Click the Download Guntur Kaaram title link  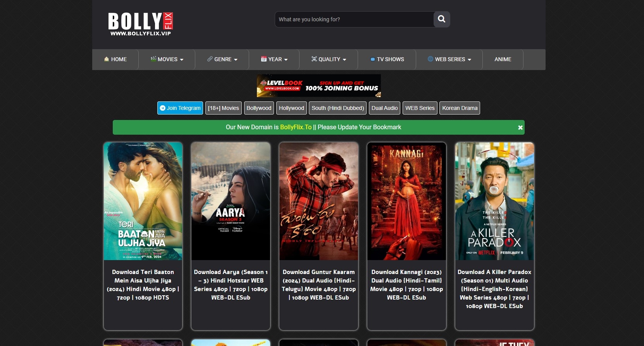[x=319, y=285]
